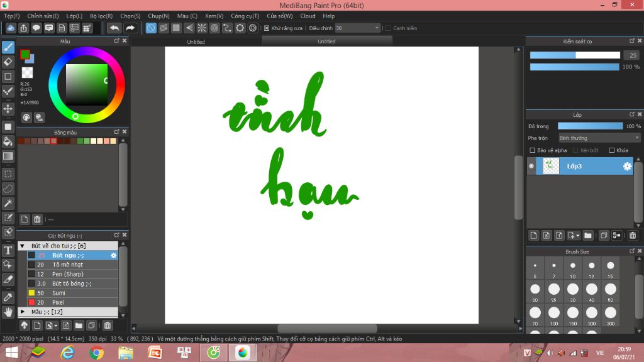Enable crisscross grid snap
The width and height of the screenshot is (644, 362).
(x=176, y=28)
